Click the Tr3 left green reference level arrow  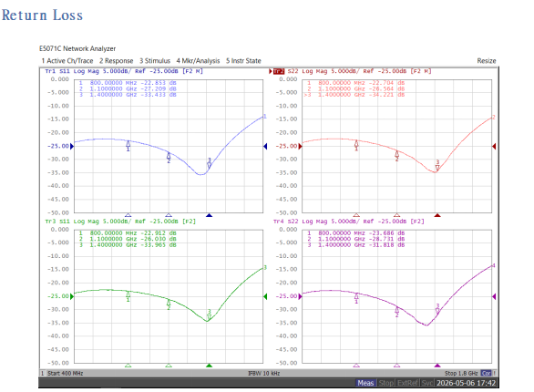(x=71, y=296)
